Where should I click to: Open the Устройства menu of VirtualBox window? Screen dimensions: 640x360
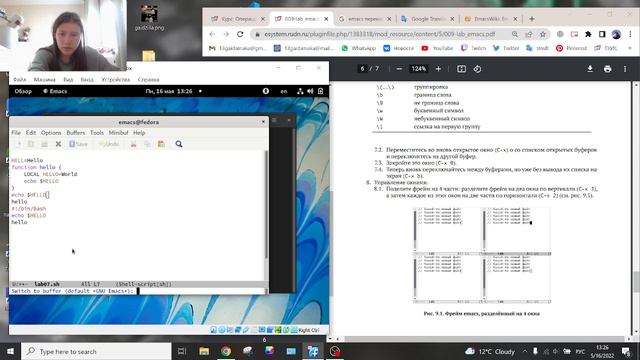tap(116, 80)
